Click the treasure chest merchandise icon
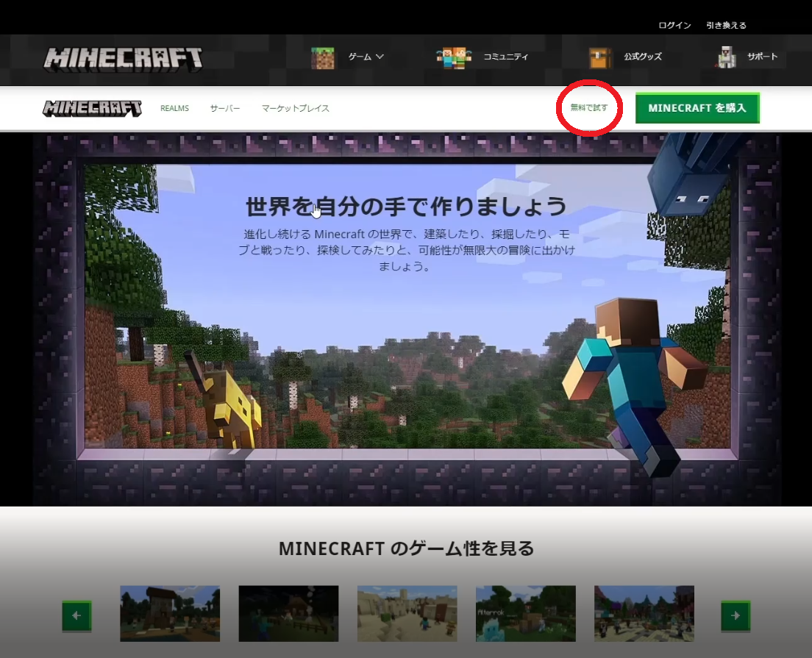Image resolution: width=812 pixels, height=658 pixels. coord(599,57)
